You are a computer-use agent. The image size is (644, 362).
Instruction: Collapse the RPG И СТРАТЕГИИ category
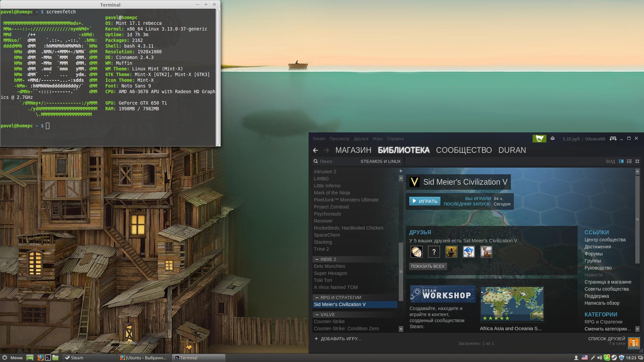317,297
